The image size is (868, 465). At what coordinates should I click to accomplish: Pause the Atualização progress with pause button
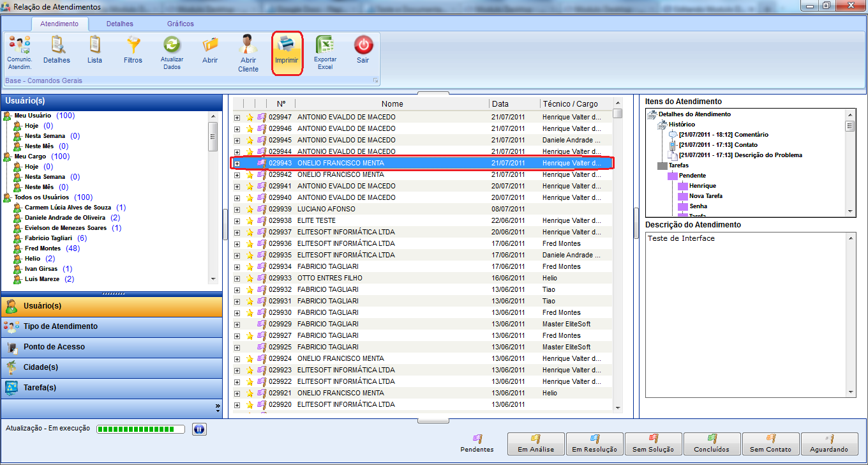198,429
